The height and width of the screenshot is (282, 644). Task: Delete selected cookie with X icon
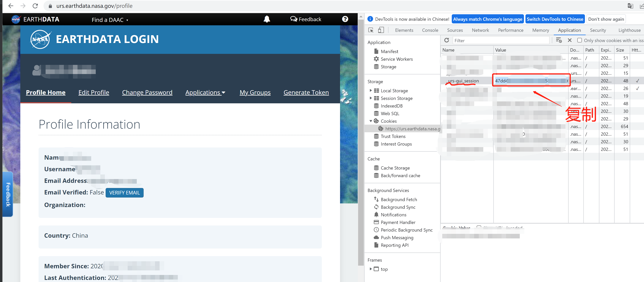(570, 40)
